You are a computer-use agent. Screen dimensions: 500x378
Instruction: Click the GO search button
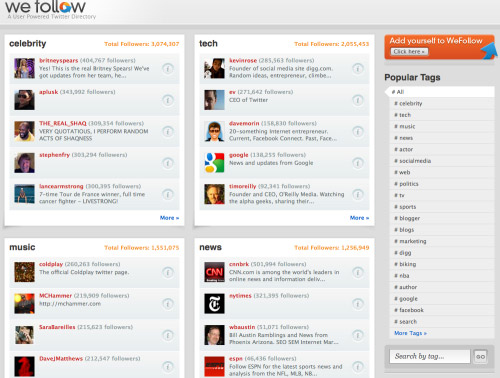480,356
